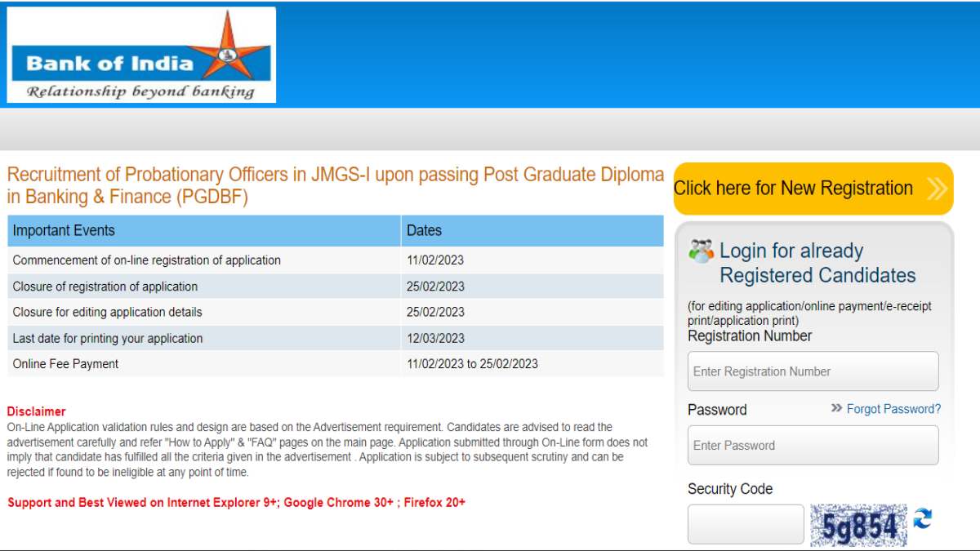
Task: Click the 'Relationship beyond banking' tagline
Action: pos(139,91)
